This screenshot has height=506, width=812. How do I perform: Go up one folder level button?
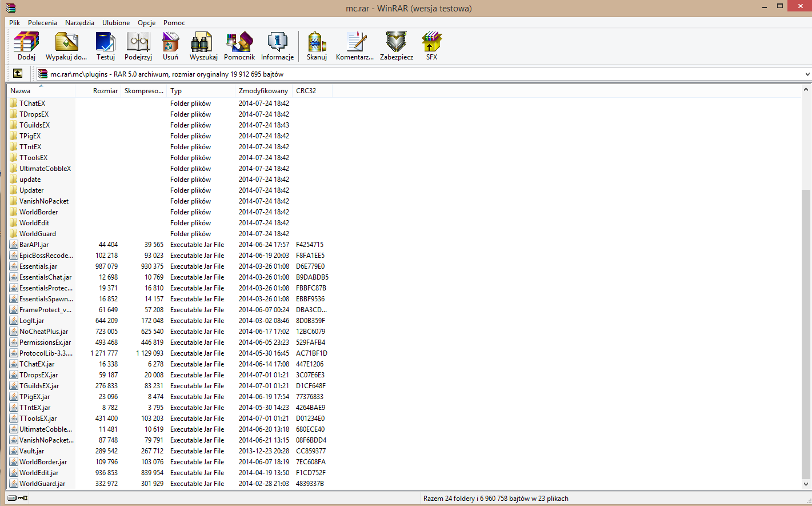click(18, 74)
